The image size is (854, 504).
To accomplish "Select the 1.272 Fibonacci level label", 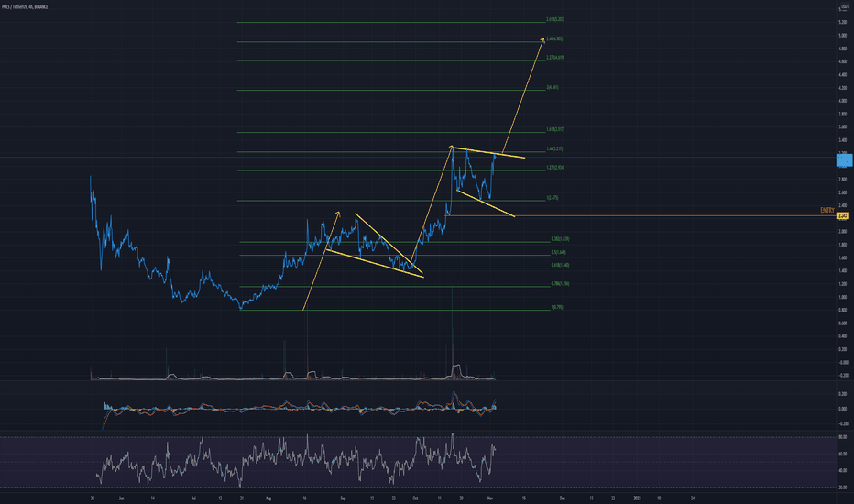I will [x=555, y=168].
